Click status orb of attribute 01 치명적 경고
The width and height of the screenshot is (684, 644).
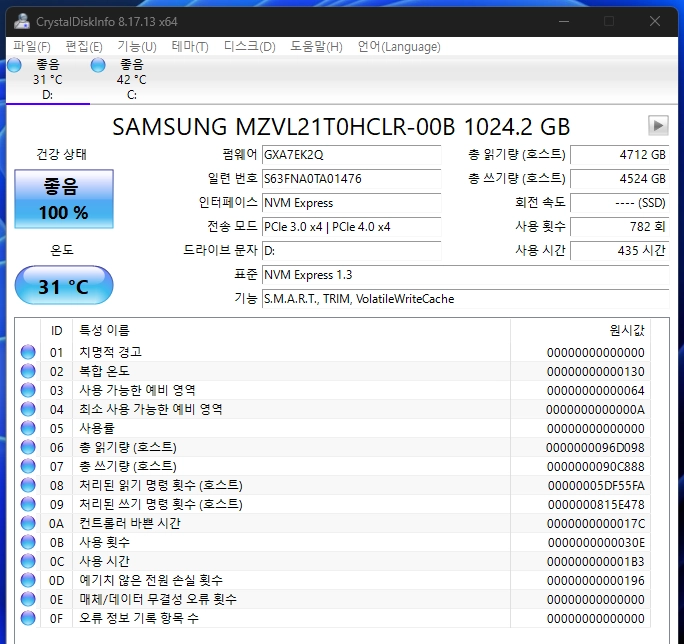(x=28, y=352)
